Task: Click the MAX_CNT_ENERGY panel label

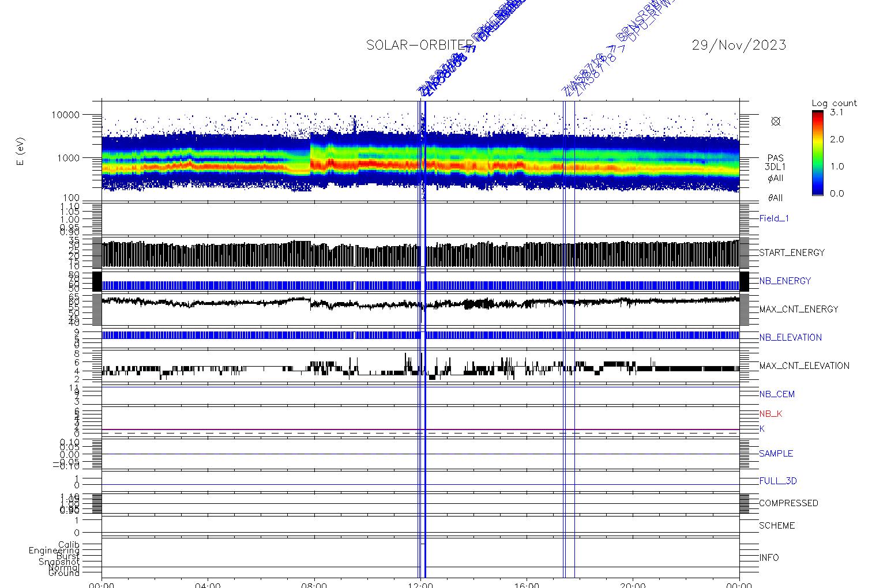Action: tap(799, 309)
